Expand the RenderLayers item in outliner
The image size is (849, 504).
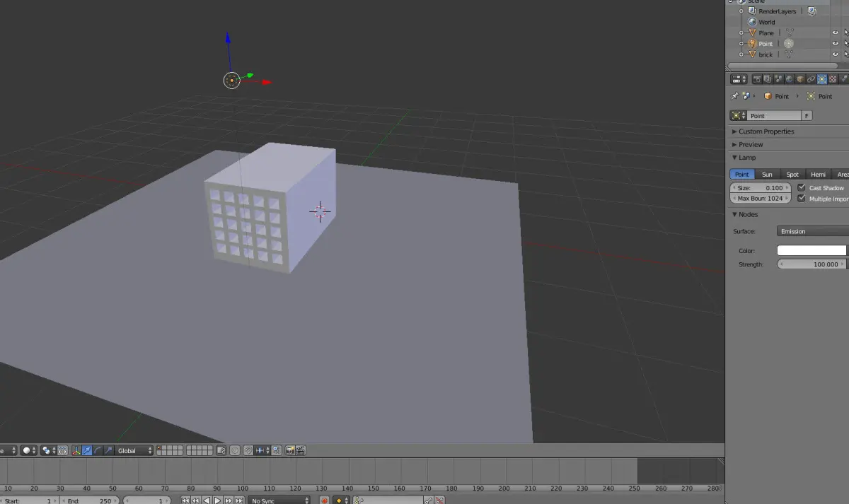click(741, 11)
